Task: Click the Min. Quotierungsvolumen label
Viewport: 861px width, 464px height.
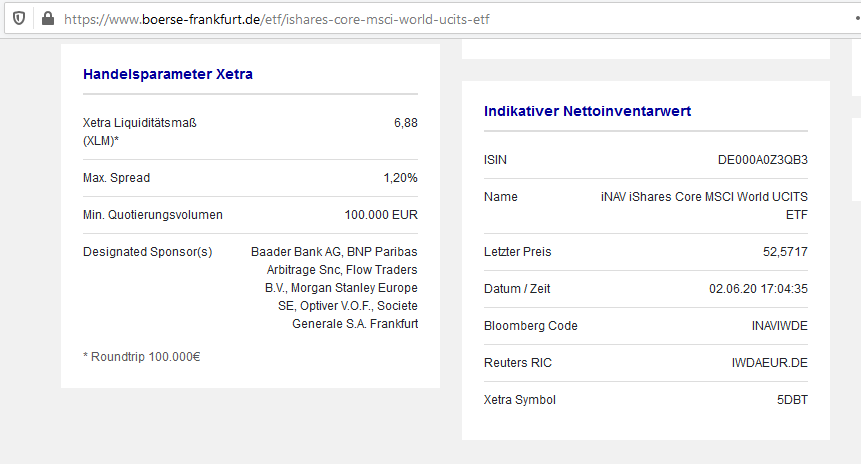Action: [x=153, y=215]
